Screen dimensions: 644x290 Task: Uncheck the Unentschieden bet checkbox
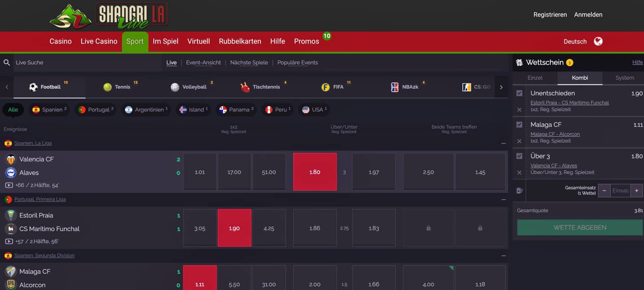pyautogui.click(x=519, y=93)
